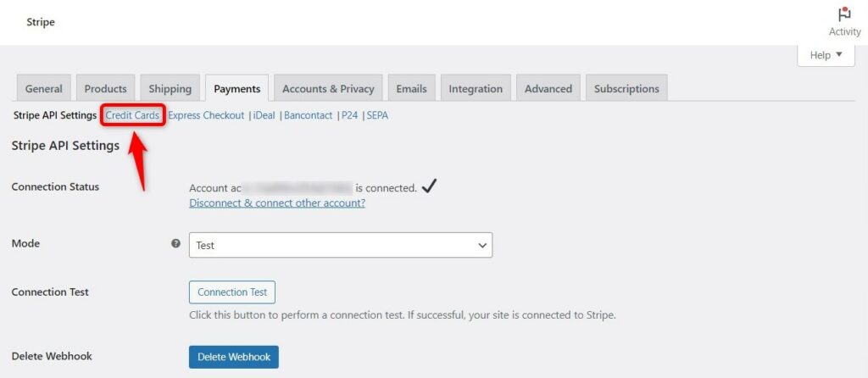
Task: Open the Subscriptions tab
Action: pyautogui.click(x=626, y=88)
